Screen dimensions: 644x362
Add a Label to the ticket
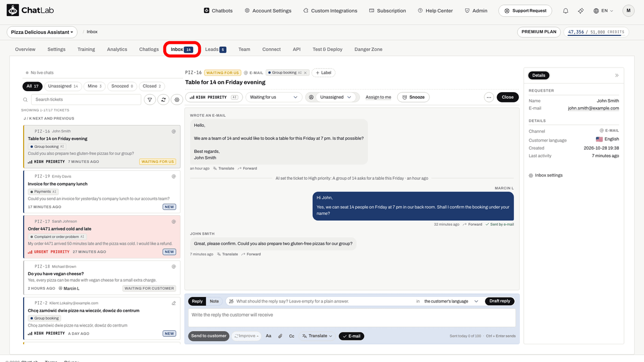pyautogui.click(x=323, y=72)
